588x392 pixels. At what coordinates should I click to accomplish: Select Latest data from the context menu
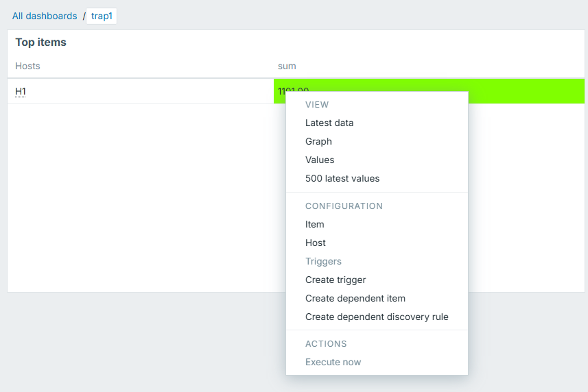point(329,123)
